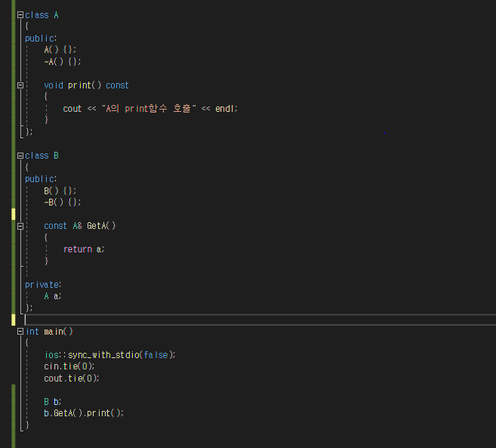The image size is (496, 448).
Task: Click the ~B() {}; destructor line
Action: (x=63, y=202)
